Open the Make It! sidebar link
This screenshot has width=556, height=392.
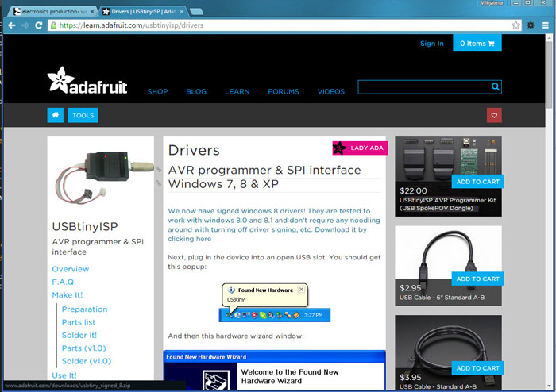click(68, 295)
